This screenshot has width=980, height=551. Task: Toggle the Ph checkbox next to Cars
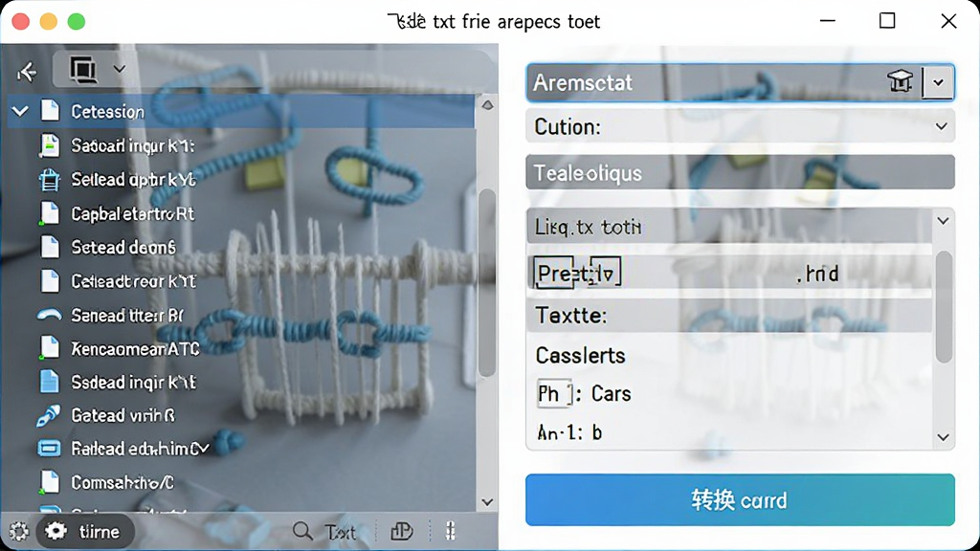(554, 394)
